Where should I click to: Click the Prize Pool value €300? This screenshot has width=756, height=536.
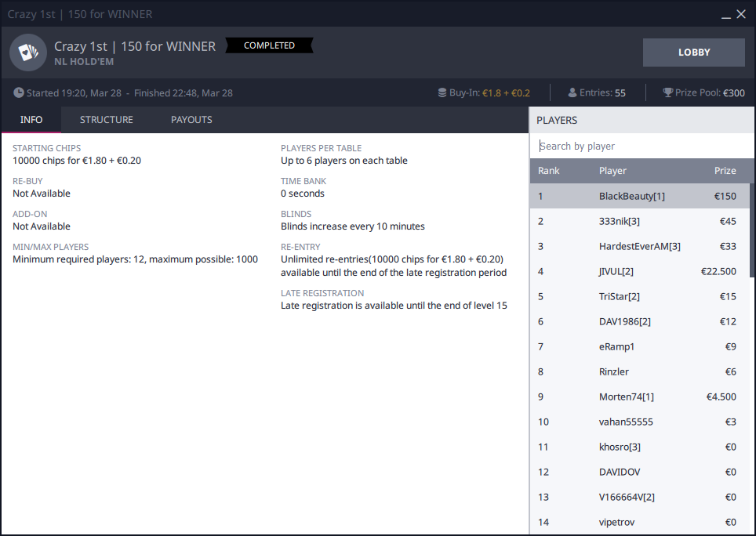coord(734,92)
